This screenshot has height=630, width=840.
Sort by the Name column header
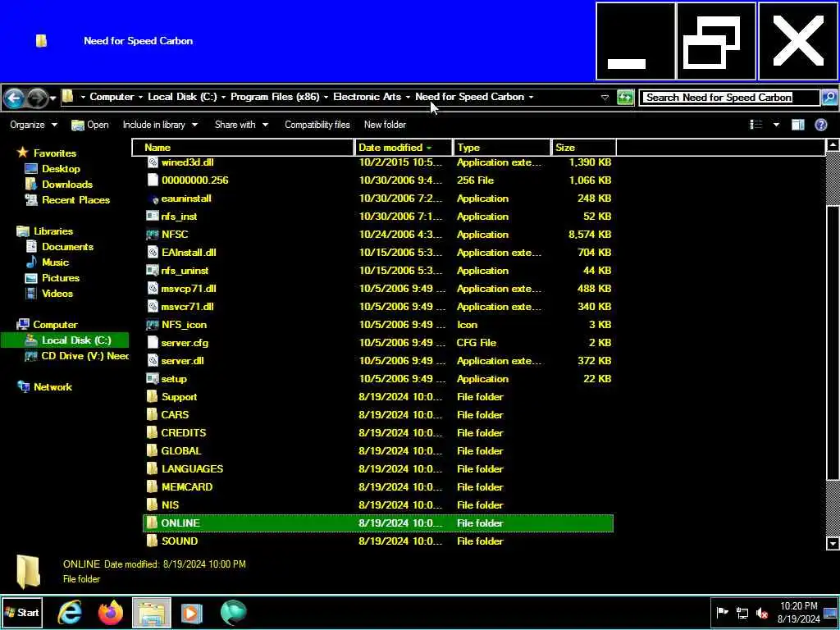click(243, 148)
